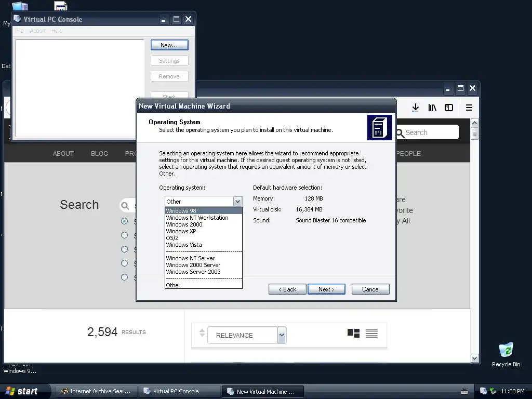Open the Help menu in Virtual PC Console
Image resolution: width=532 pixels, height=399 pixels.
[57, 31]
